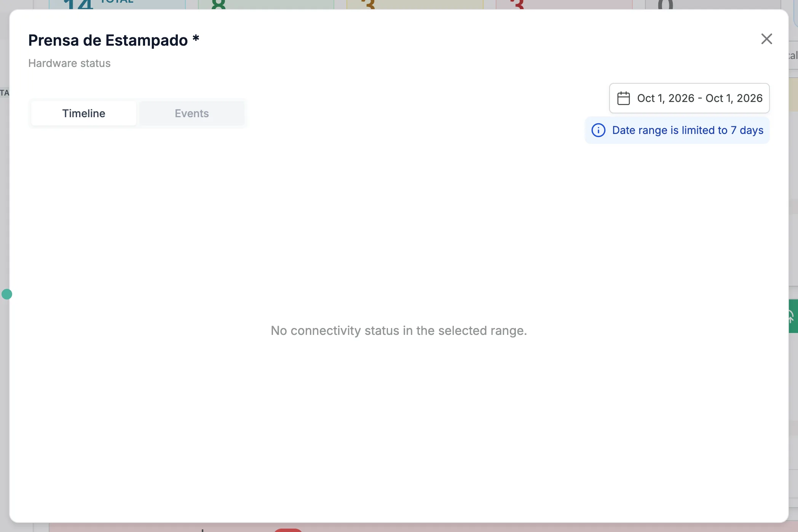The image size is (798, 532).
Task: Click the calendar icon in date field
Action: pyautogui.click(x=623, y=98)
